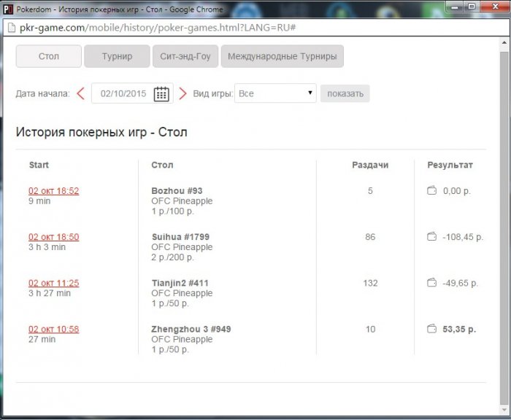
Task: Select table name Suihua #1799
Action: click(x=180, y=237)
